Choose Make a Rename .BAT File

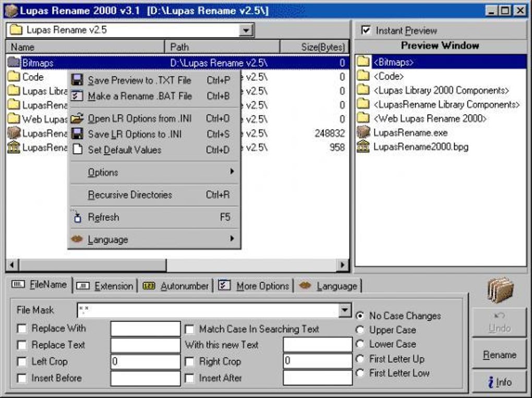coord(155,96)
